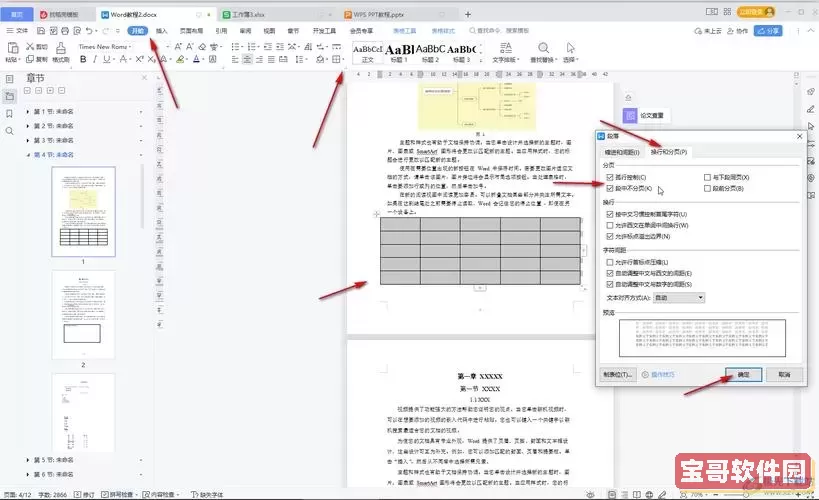Click the 确定 button in dialog
The image size is (819, 500).
(742, 374)
